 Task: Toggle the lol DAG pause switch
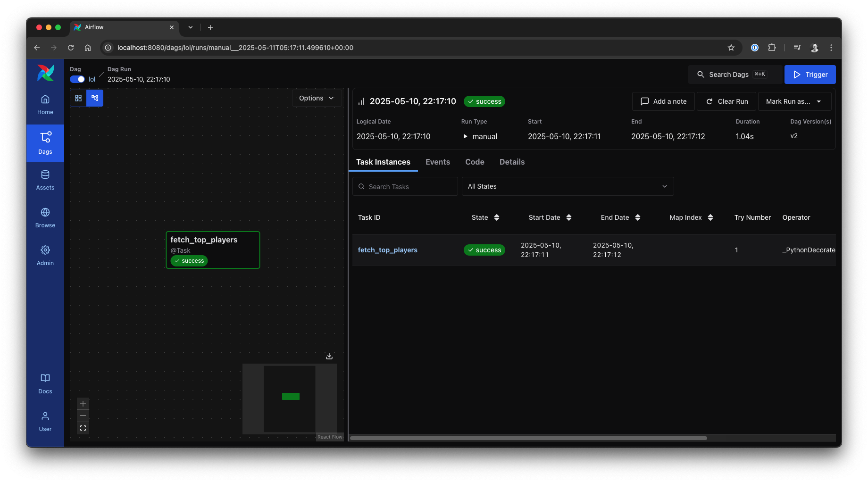[x=77, y=79]
